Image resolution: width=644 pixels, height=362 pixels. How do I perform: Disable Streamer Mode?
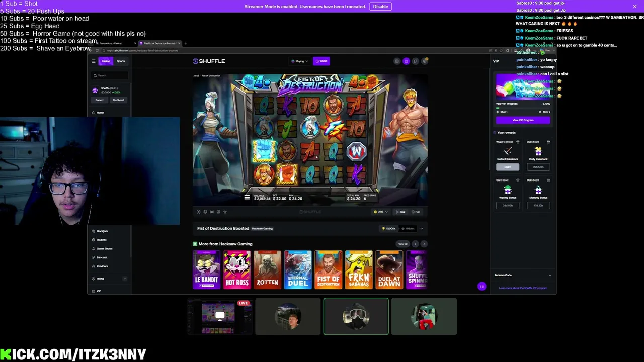click(x=380, y=6)
